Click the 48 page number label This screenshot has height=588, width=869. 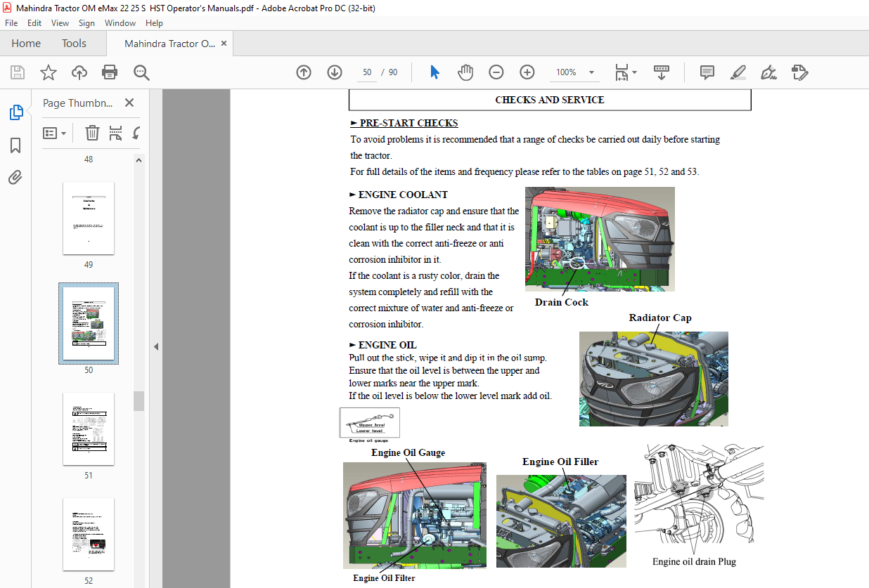(89, 159)
